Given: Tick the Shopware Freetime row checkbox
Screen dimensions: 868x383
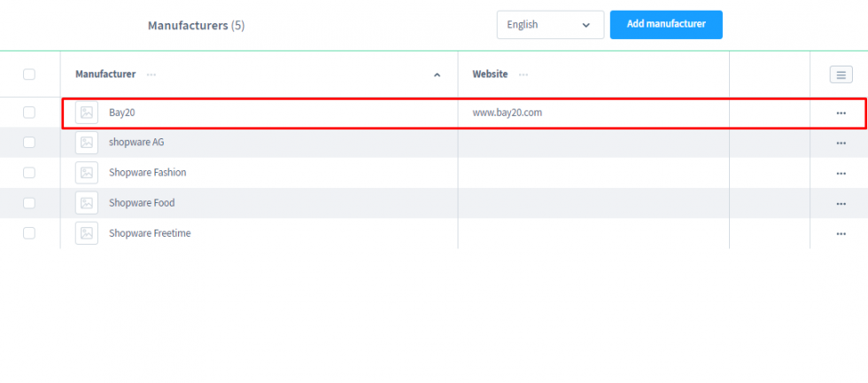Looking at the screenshot, I should pyautogui.click(x=29, y=233).
